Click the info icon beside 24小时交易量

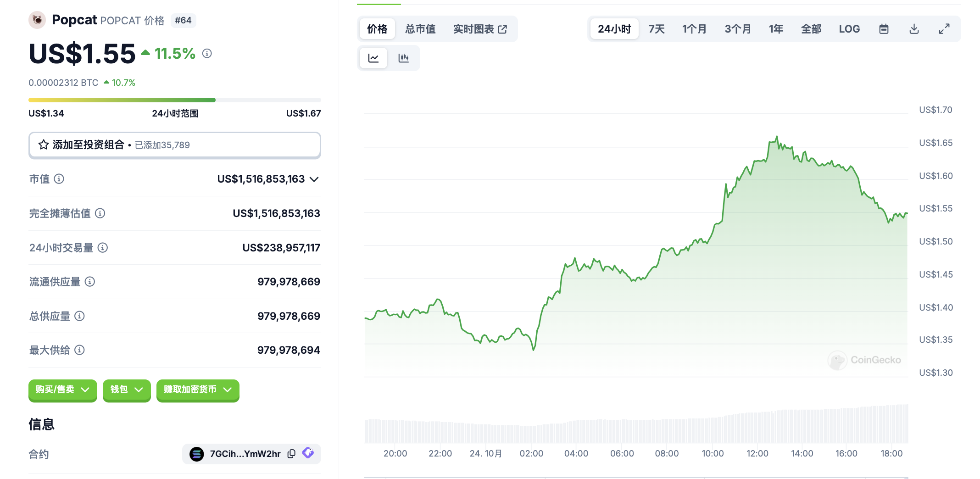(103, 248)
